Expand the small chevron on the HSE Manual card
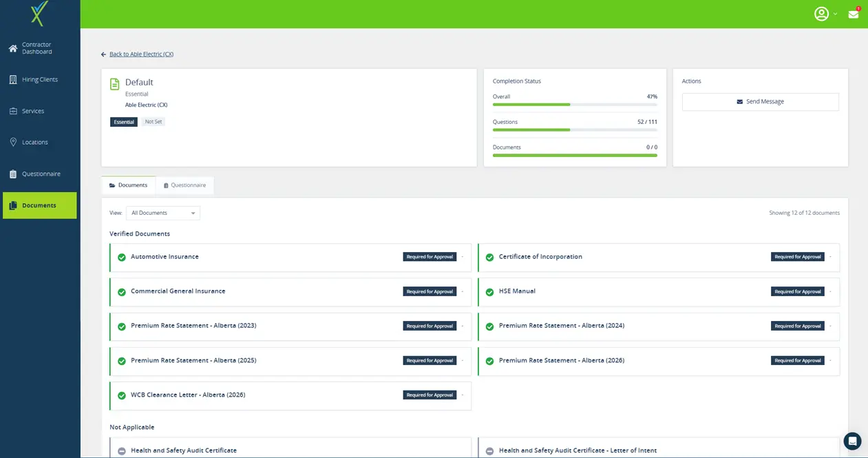The image size is (868, 458). click(831, 291)
